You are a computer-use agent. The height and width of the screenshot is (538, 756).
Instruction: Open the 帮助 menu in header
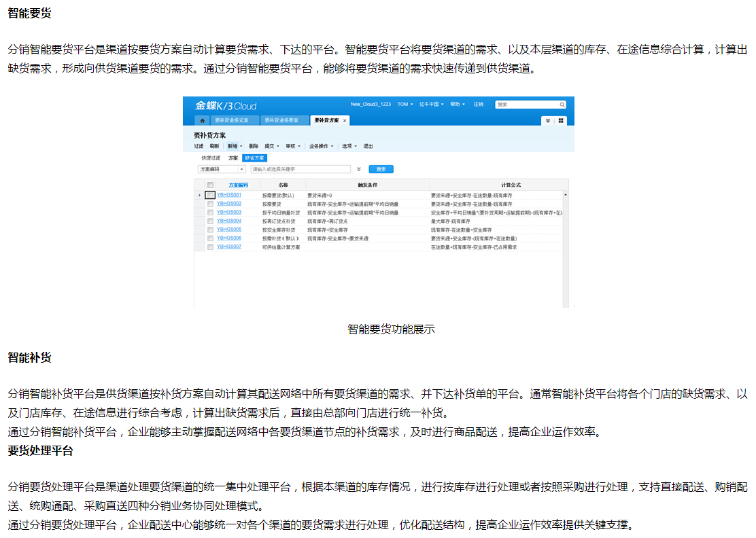tap(458, 105)
